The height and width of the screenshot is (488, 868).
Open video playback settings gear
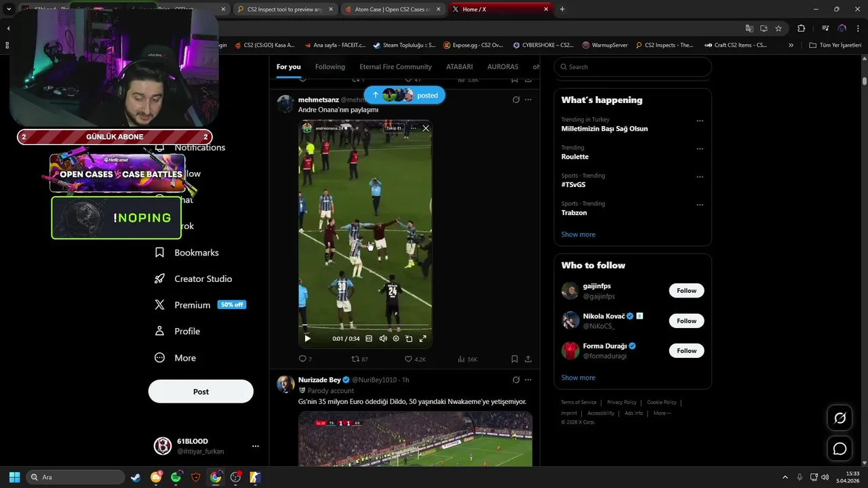pos(396,338)
